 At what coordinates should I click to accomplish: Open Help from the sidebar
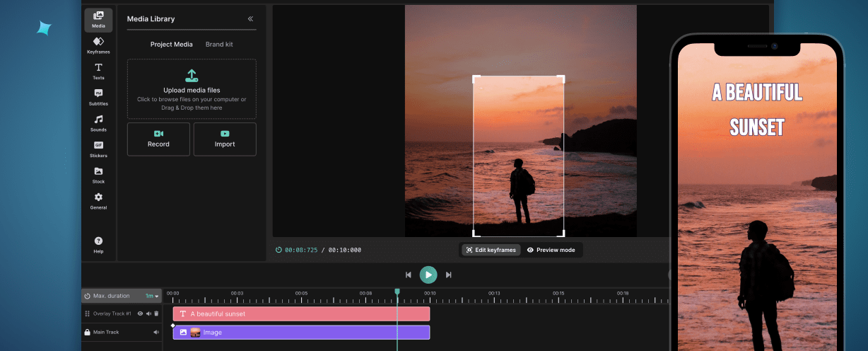98,245
